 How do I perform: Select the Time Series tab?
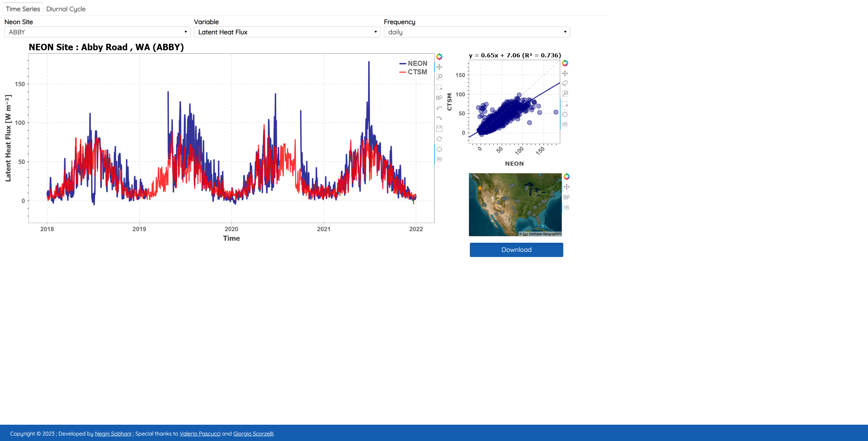click(23, 9)
